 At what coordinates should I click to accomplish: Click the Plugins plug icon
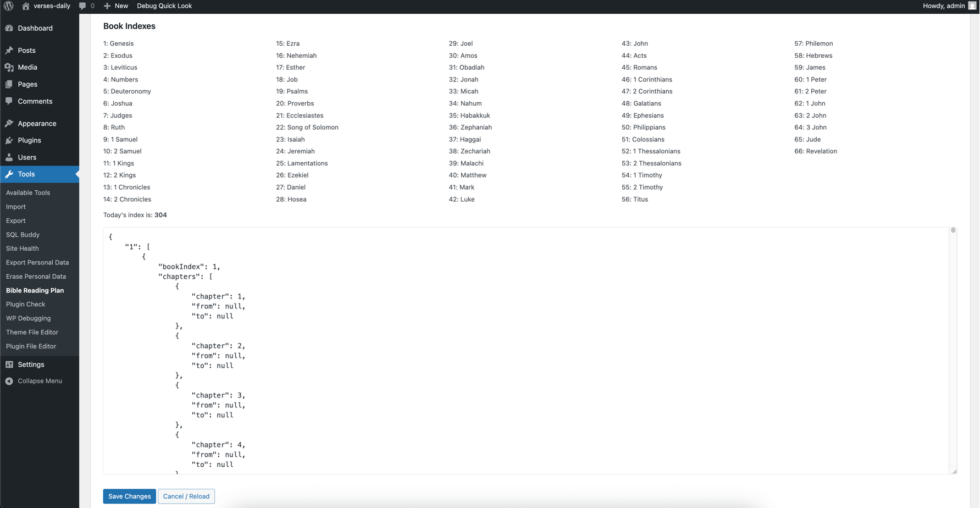click(9, 140)
